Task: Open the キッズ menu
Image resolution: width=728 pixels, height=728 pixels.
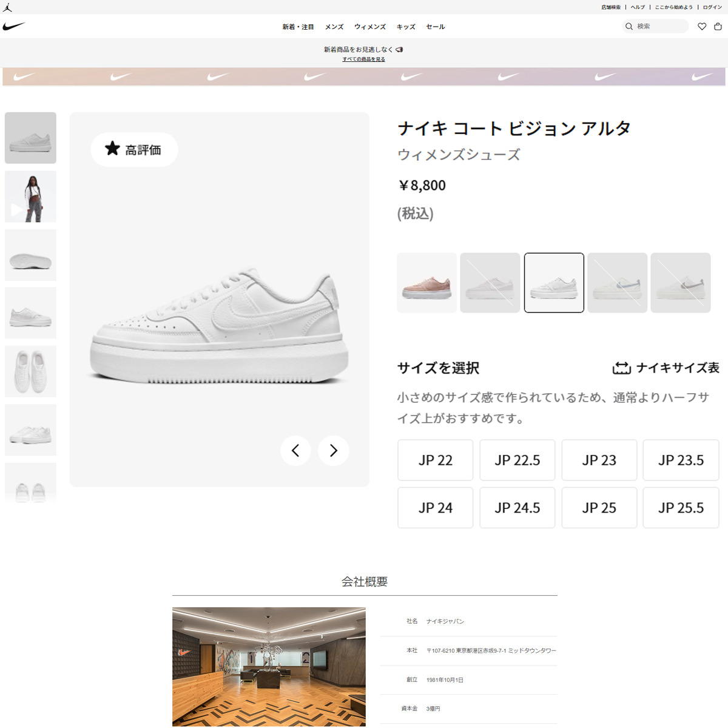Action: [406, 27]
